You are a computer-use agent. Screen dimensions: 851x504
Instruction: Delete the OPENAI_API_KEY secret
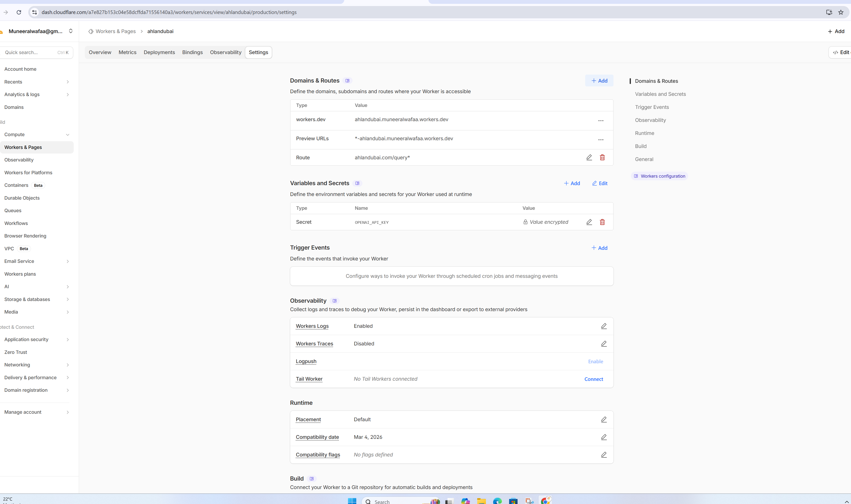[602, 222]
